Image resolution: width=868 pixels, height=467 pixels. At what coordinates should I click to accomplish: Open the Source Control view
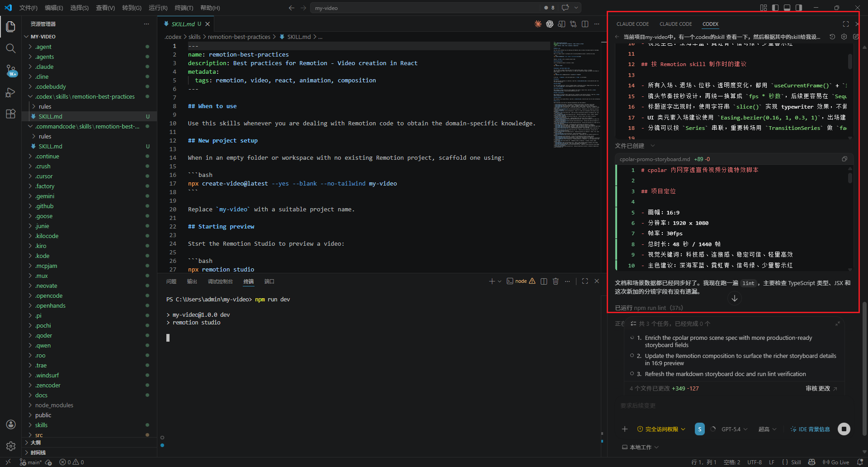pos(11,70)
